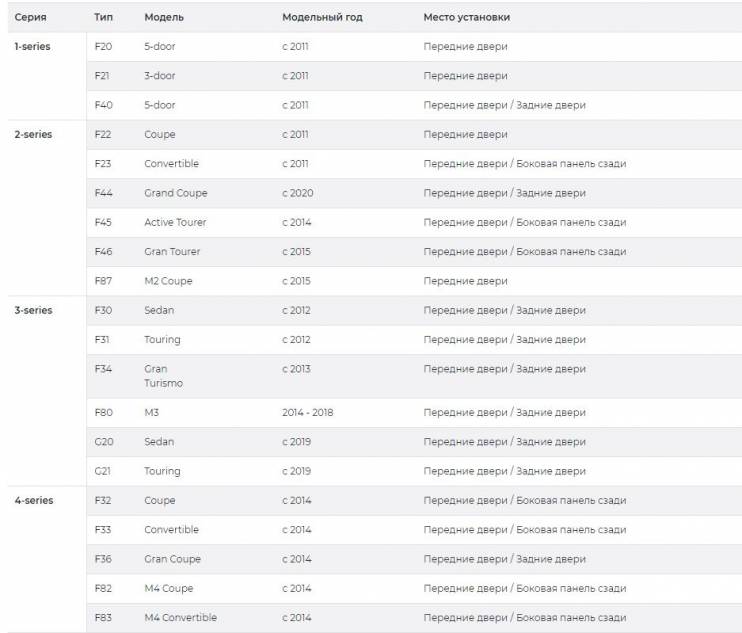This screenshot has width=742, height=633.
Task: Select the 1-series row label
Action: point(32,46)
